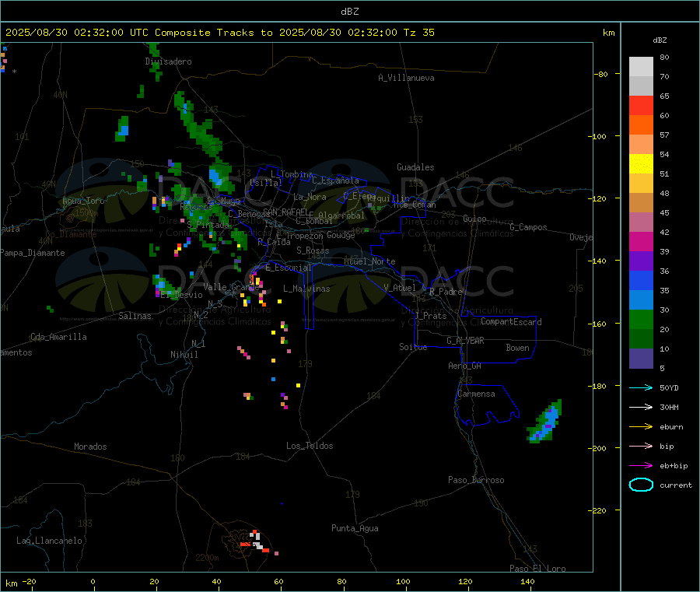
Task: Pick the 39 dBZ purple swatch
Action: 641,261
